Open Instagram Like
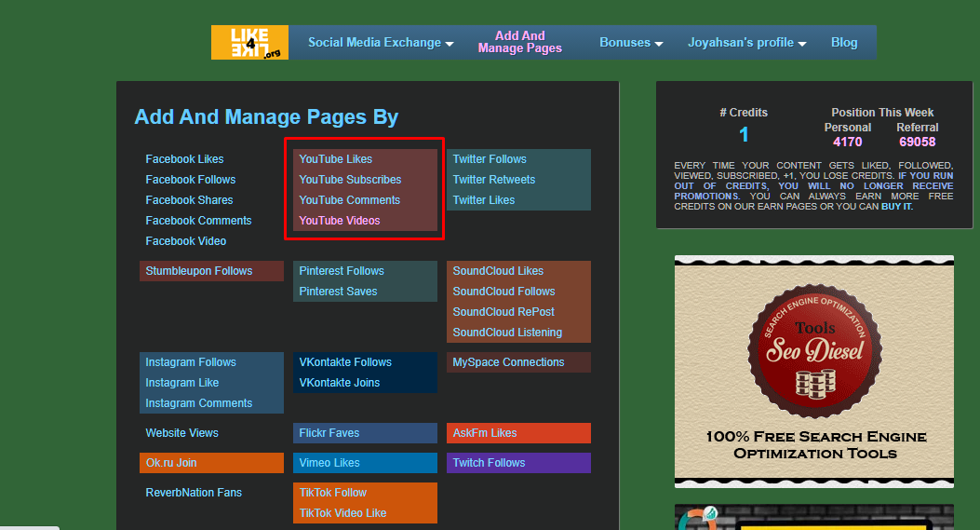This screenshot has height=530, width=980. pos(181,383)
